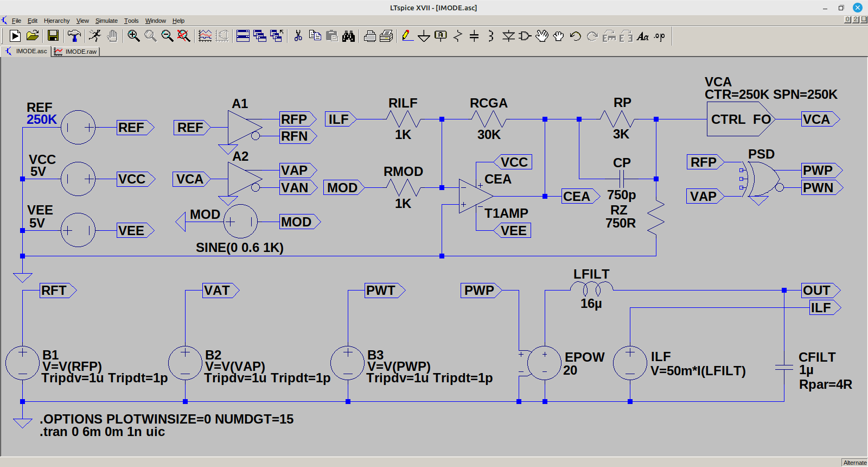Select the Place Component gate icon
868x467 pixels.
click(525, 36)
